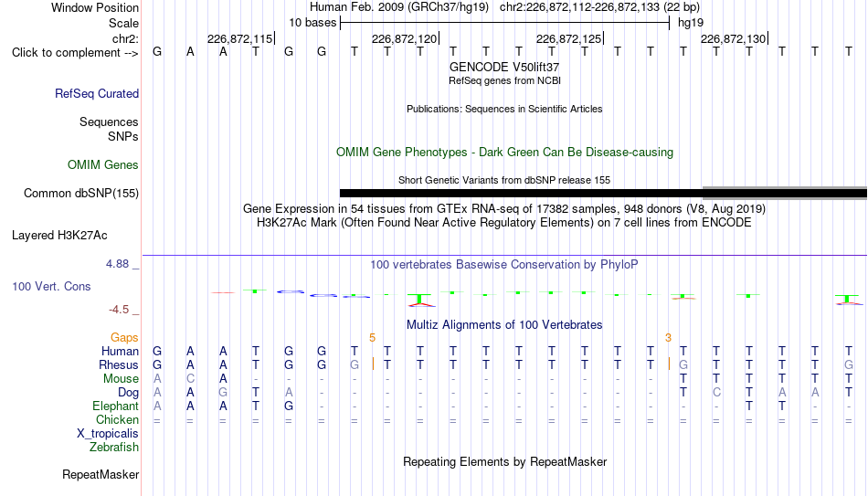
Task: Click the Mouse alignment row label
Action: (x=121, y=379)
